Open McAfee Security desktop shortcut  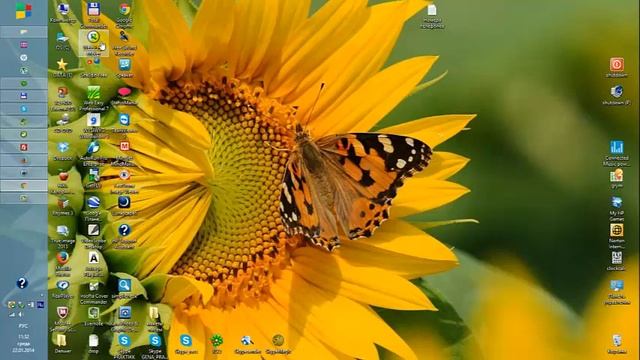coord(62,319)
